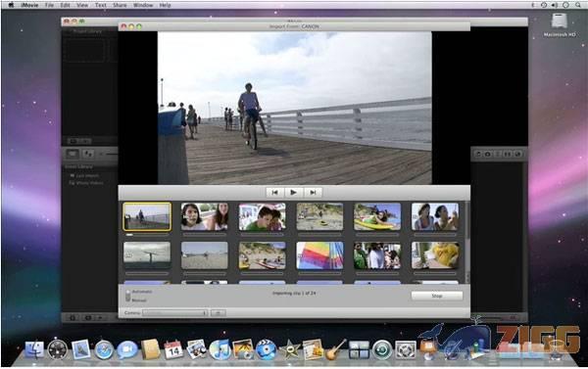
Task: Launch Safari from the Dock
Action: tap(104, 349)
